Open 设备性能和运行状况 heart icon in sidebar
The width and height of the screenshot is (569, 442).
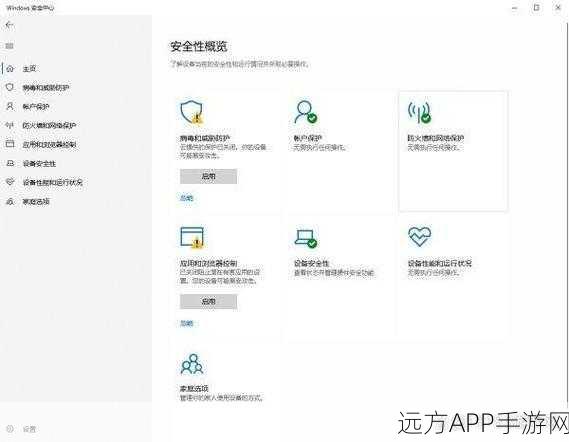[x=10, y=182]
